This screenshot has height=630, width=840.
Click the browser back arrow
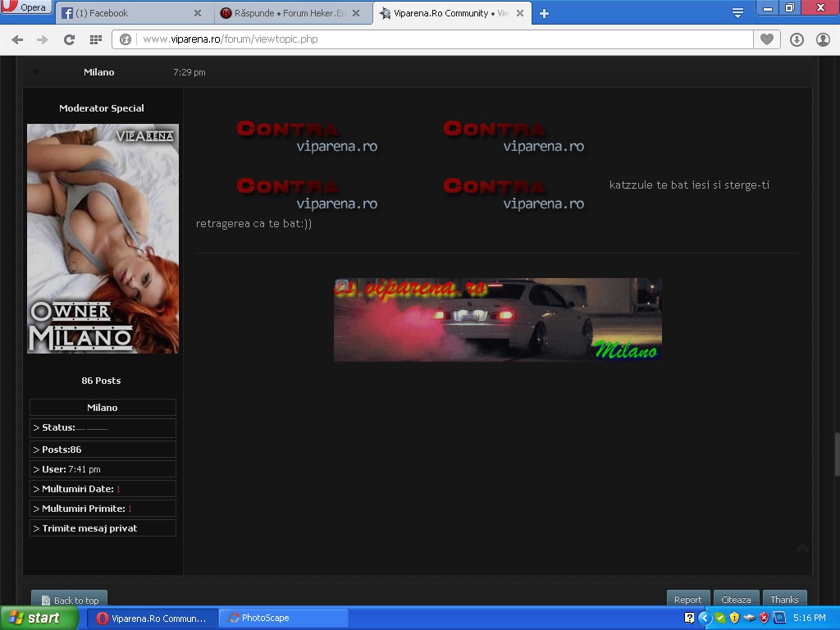tap(17, 39)
